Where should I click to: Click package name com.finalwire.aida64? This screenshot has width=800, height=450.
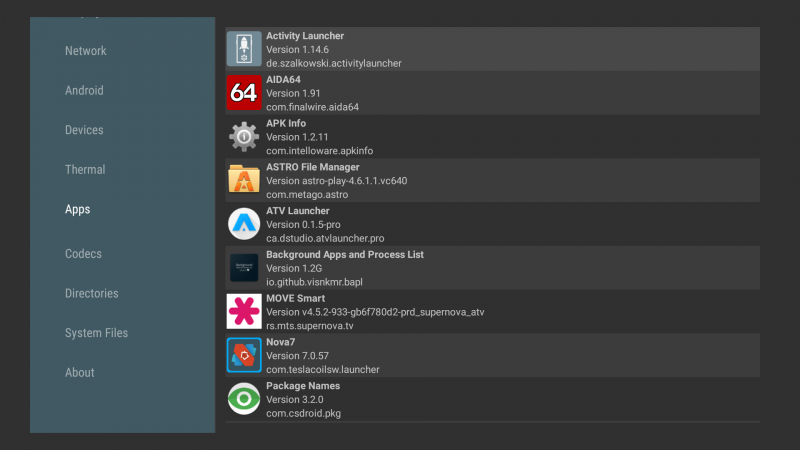[x=312, y=107]
